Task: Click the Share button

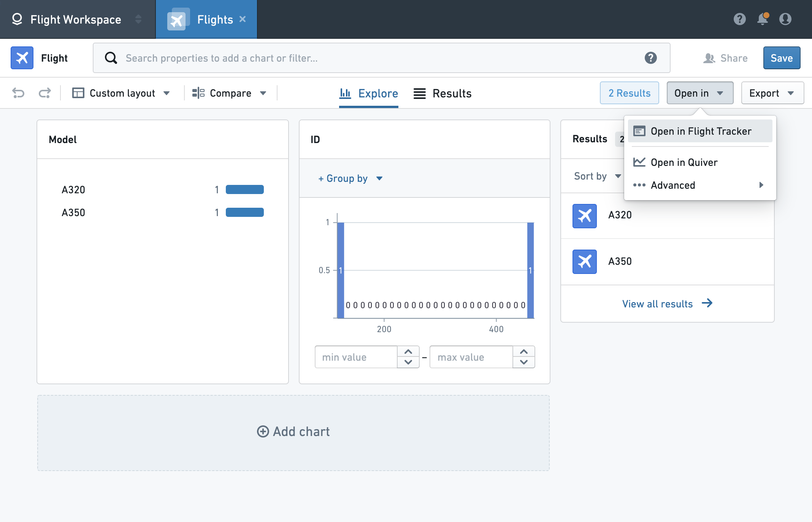Action: click(x=725, y=58)
